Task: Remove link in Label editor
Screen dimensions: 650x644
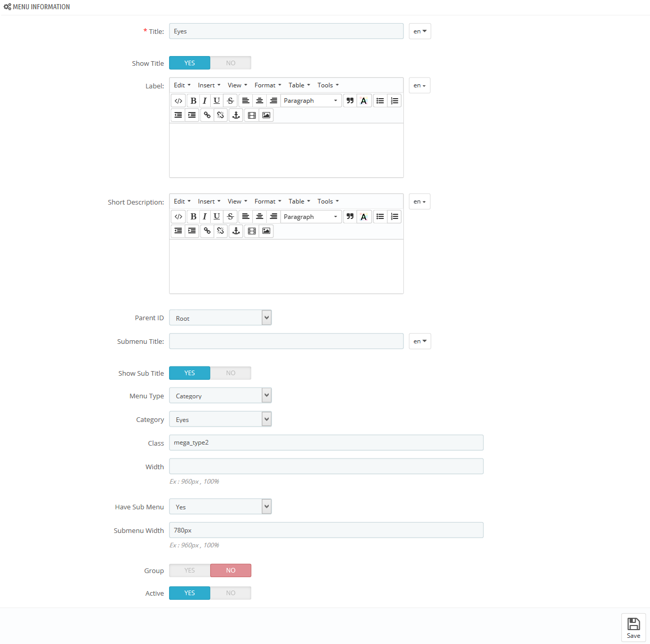Action: 220,115
